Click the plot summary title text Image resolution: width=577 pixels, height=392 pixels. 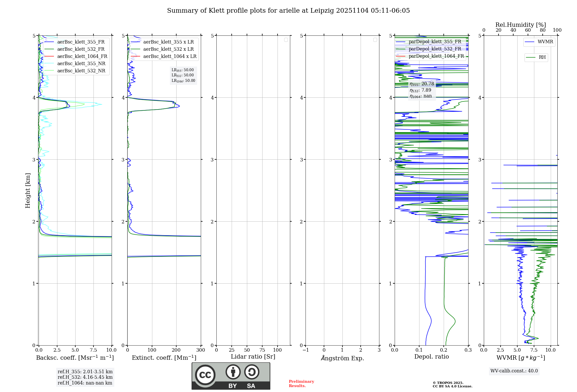[x=288, y=11]
